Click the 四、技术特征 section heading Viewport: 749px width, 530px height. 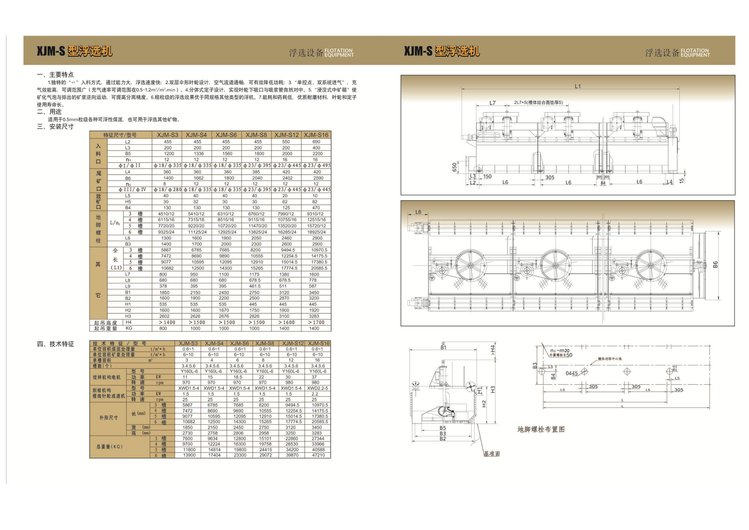click(57, 343)
